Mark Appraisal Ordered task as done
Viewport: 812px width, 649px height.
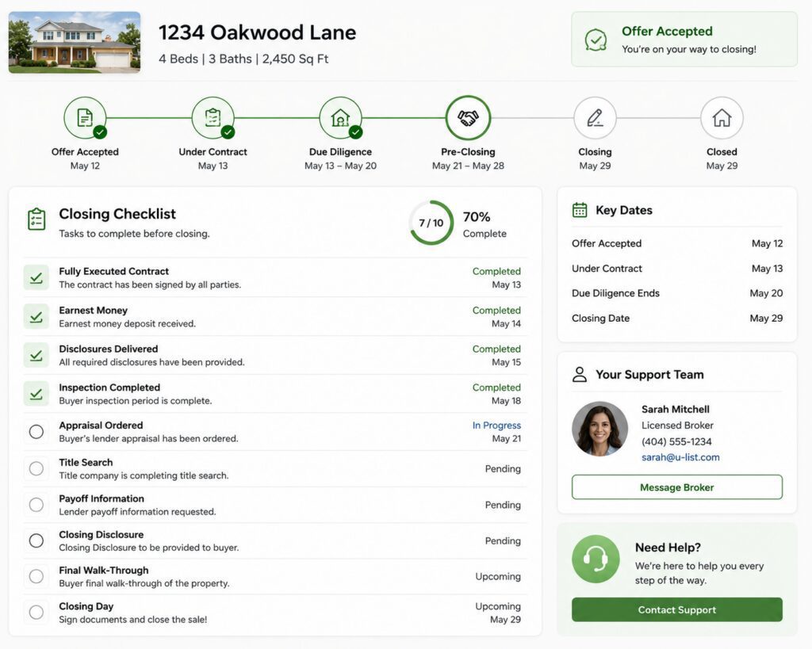(36, 432)
